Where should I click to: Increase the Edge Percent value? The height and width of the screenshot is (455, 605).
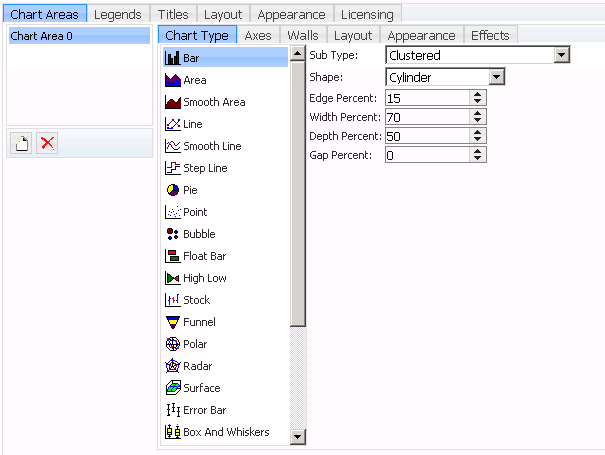(x=478, y=94)
